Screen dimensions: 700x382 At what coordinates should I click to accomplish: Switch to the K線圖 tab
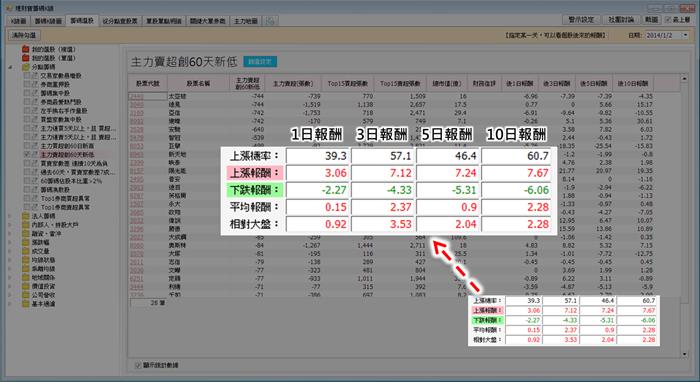click(x=18, y=21)
